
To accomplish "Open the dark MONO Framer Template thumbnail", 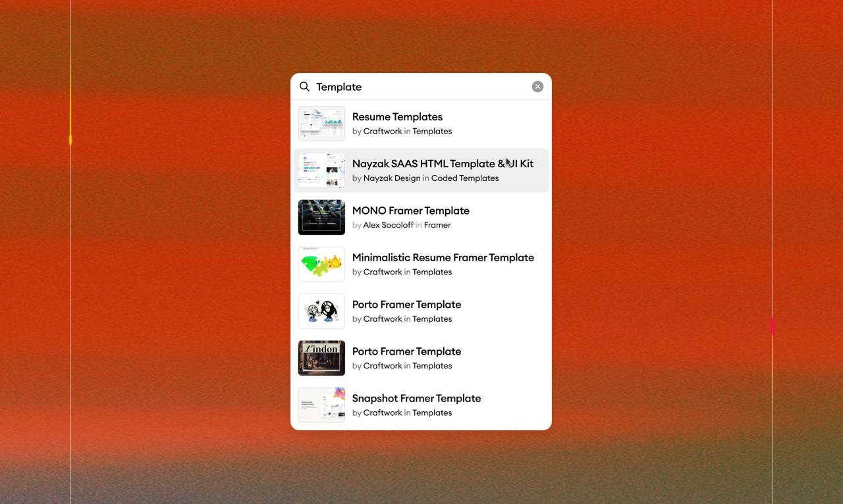I will [x=321, y=217].
